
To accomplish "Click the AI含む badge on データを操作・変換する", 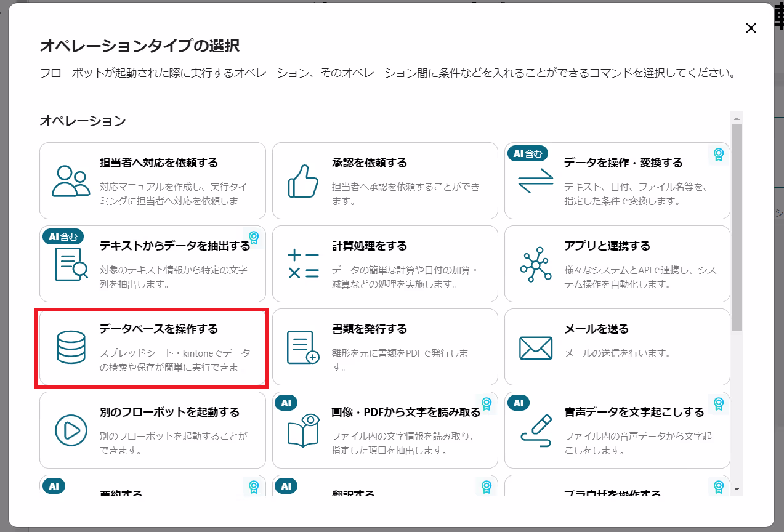I will click(527, 154).
